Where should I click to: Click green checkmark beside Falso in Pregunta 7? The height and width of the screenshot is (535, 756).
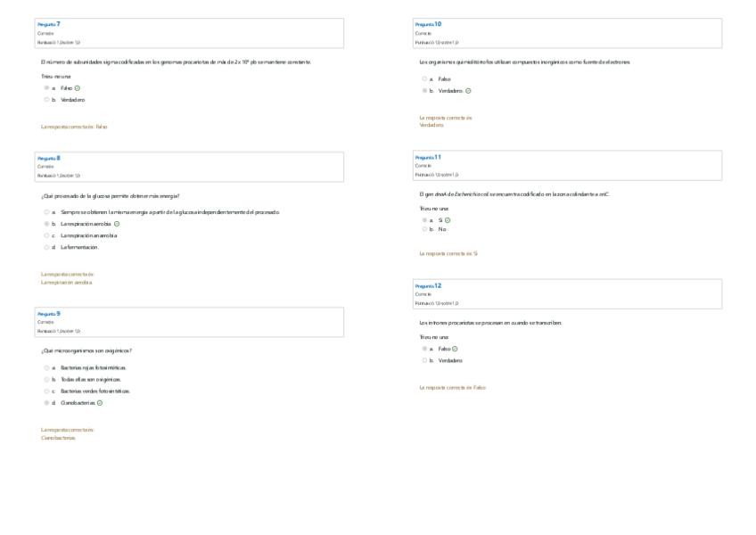[x=78, y=88]
